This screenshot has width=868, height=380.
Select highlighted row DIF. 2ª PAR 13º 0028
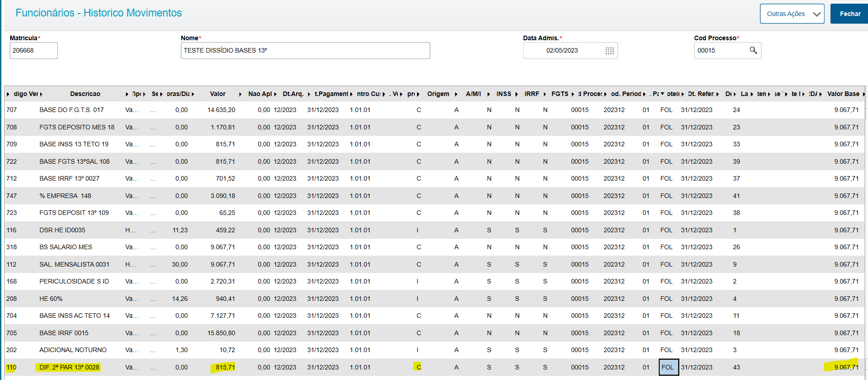tap(434, 367)
